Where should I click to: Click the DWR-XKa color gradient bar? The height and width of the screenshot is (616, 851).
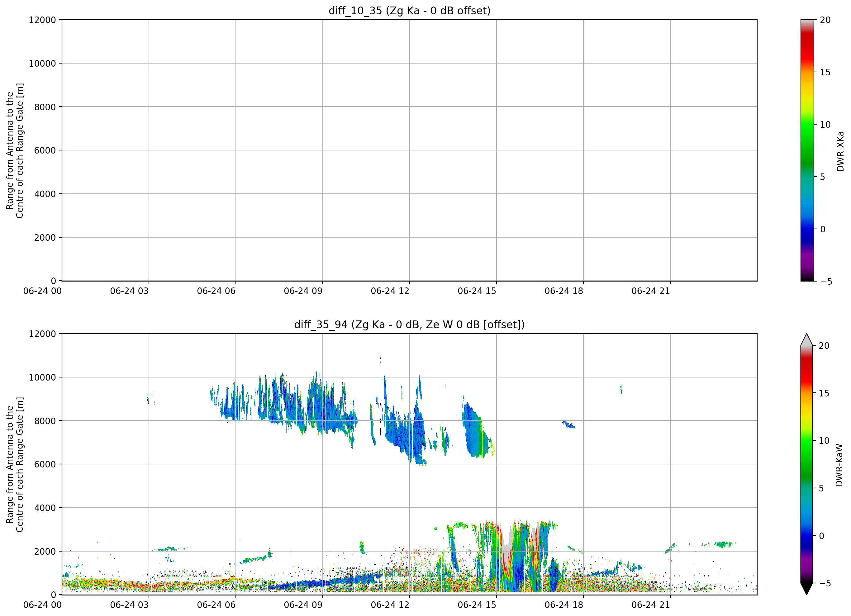[x=807, y=150]
